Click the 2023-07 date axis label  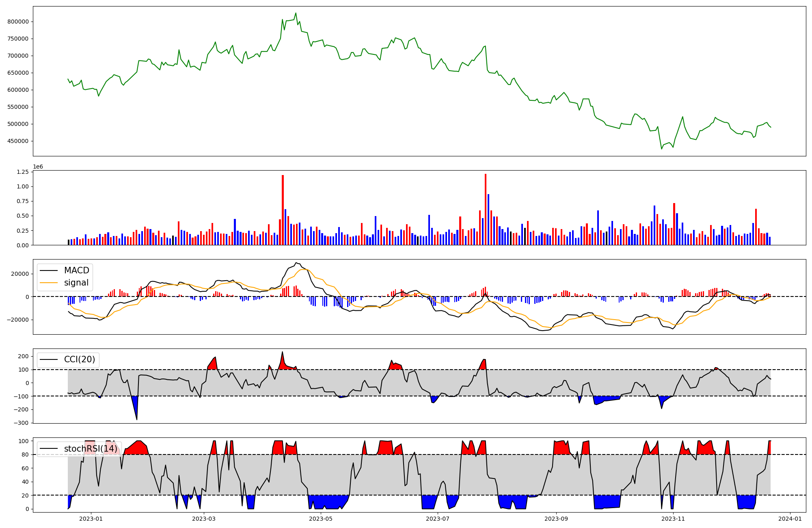438,518
